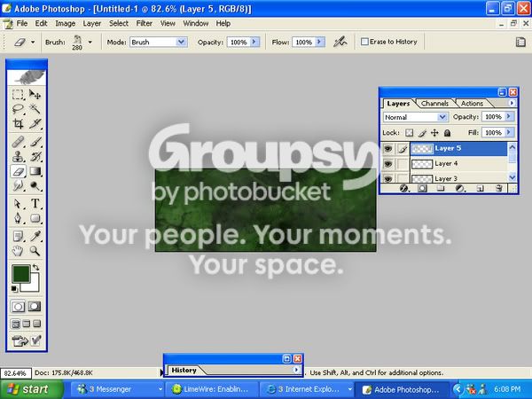532x399 pixels.
Task: Open the Filter menu
Action: pos(145,23)
